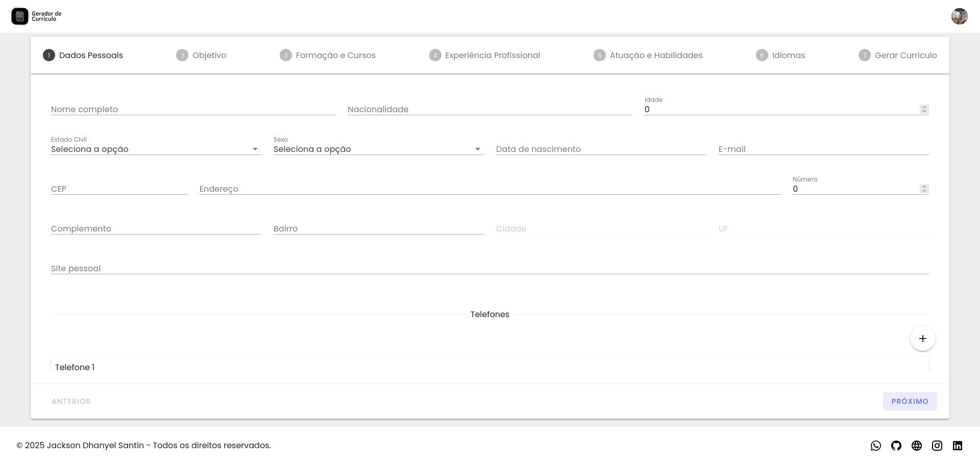
Task: Click the Idade spinner control
Action: pyautogui.click(x=924, y=109)
